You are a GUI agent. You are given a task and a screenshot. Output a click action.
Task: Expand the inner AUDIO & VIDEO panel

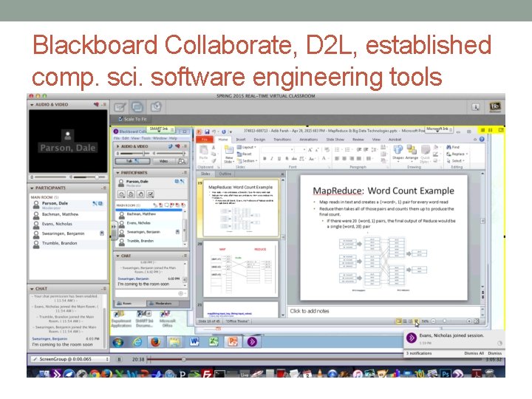(117, 146)
